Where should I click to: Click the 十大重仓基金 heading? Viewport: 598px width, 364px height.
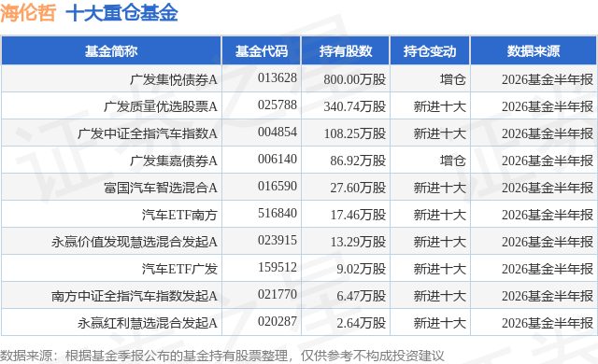pos(122,13)
